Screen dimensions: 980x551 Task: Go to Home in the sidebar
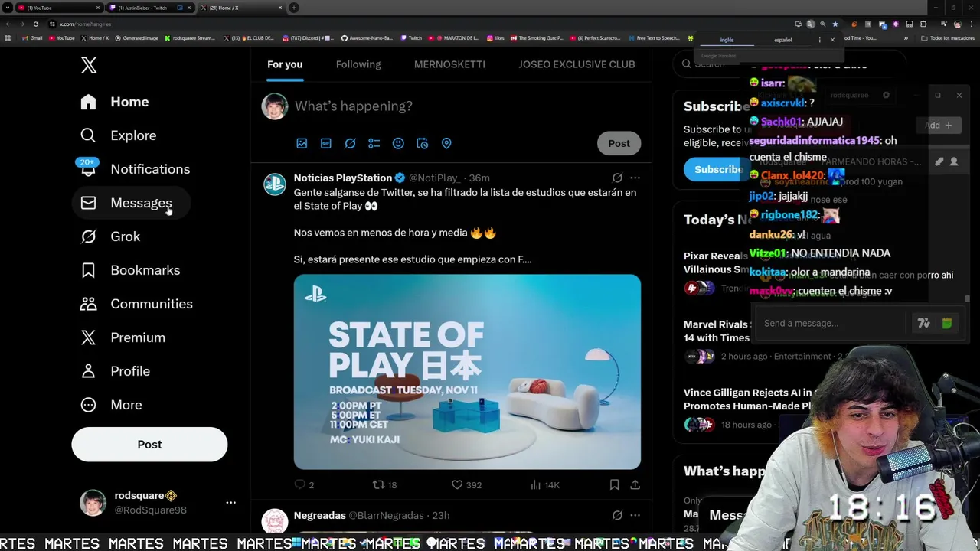[115, 102]
